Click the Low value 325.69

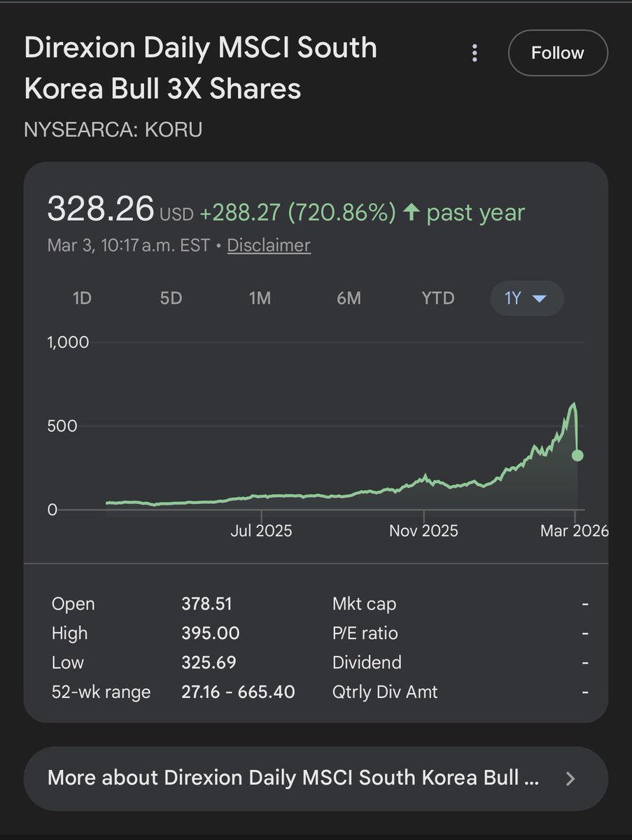tap(209, 662)
